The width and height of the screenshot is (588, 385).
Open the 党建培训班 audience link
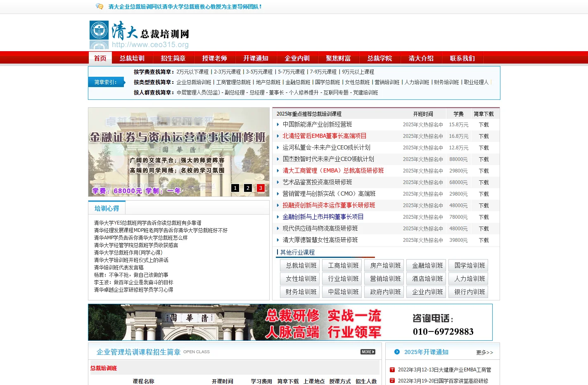[365, 92]
